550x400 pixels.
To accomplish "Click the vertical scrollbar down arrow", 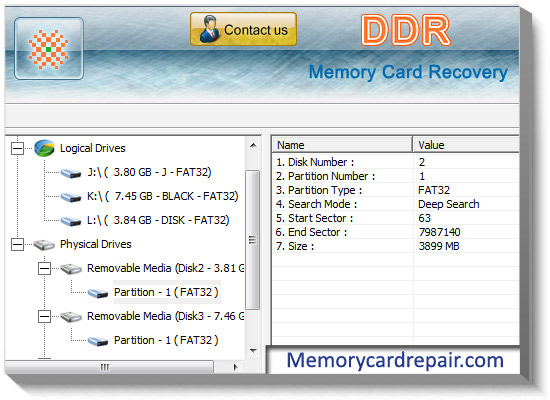I will click(253, 350).
